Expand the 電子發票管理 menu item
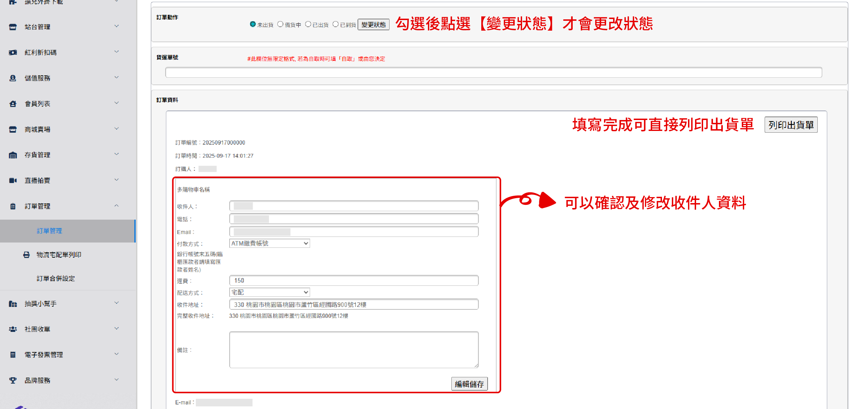The width and height of the screenshot is (868, 409). coord(44,355)
